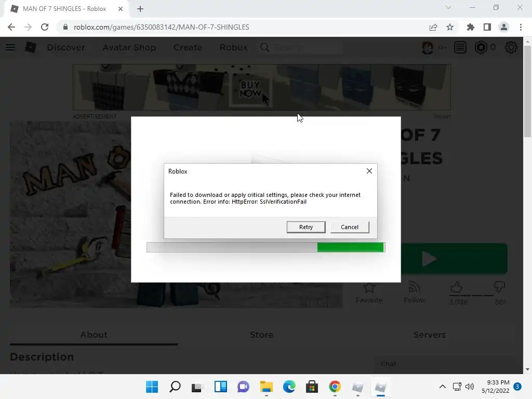Open the Chrome profile avatar

[504, 27]
